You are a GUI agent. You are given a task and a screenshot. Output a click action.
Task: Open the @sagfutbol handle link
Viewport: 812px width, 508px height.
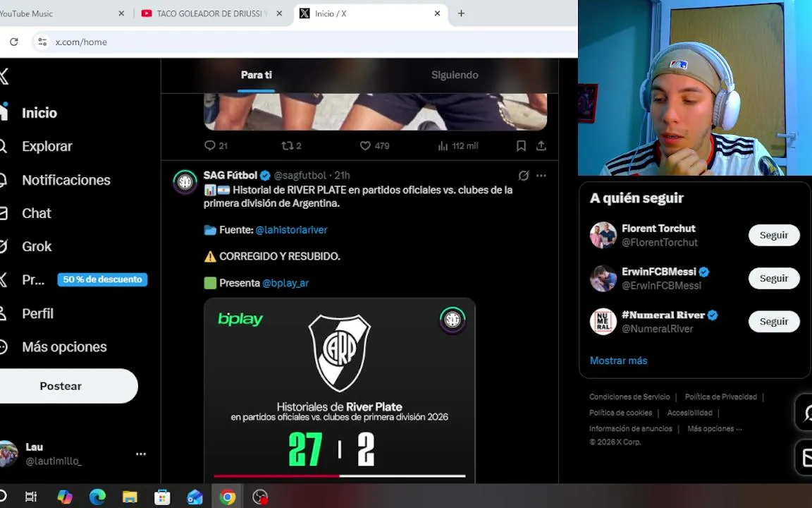(x=300, y=175)
